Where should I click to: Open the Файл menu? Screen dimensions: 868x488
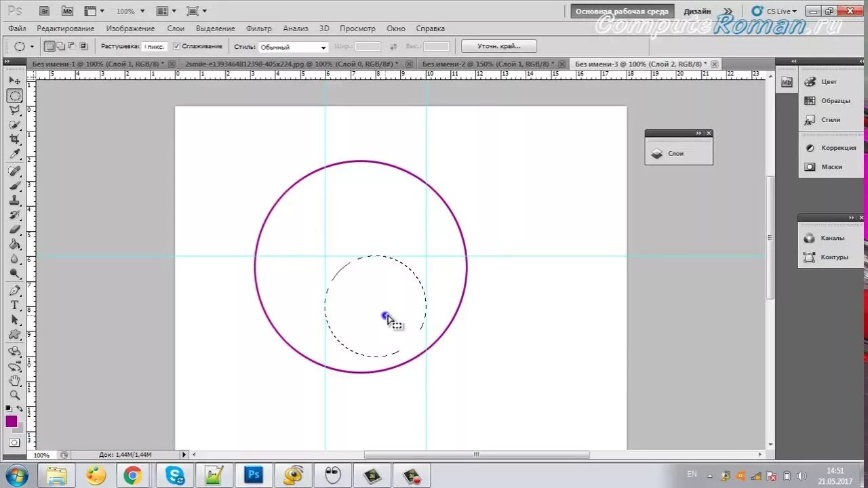pyautogui.click(x=18, y=28)
